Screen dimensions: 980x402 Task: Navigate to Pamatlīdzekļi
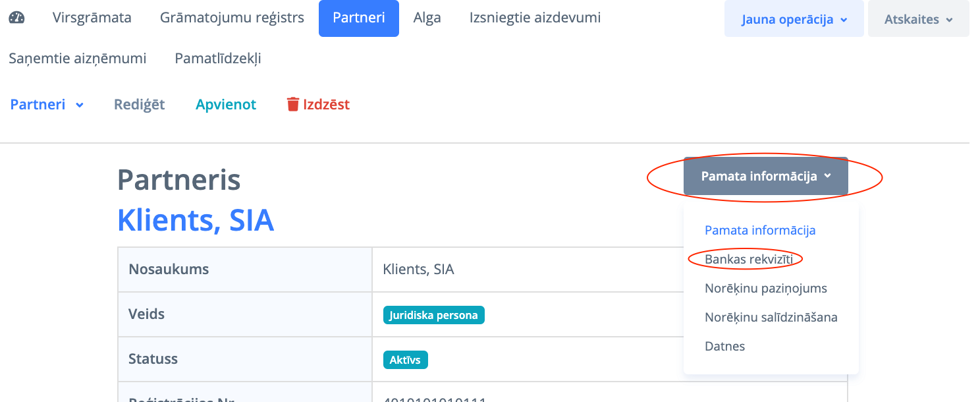[218, 58]
